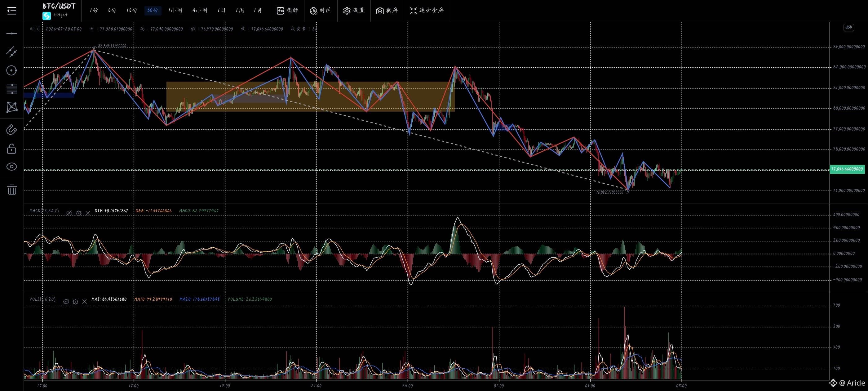Switch to the 1小时 timeframe
Image resolution: width=868 pixels, height=391 pixels.
click(175, 11)
